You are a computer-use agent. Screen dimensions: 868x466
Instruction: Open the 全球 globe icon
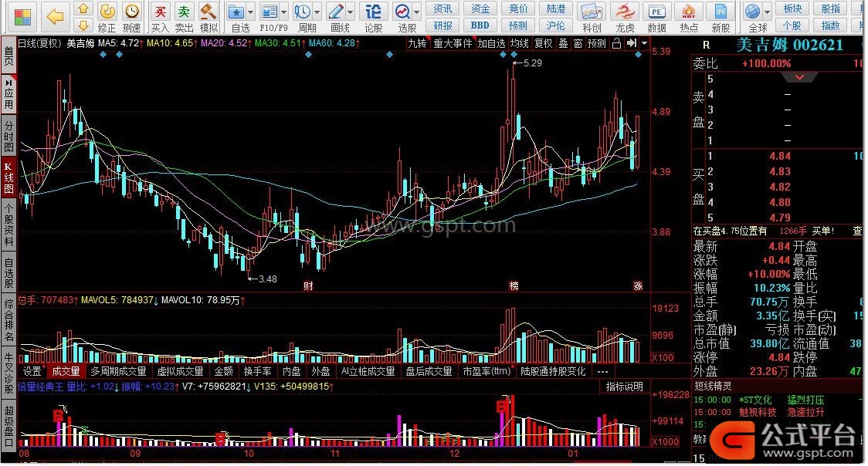[753, 12]
